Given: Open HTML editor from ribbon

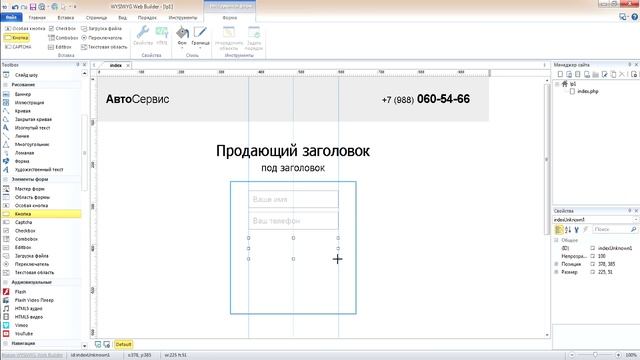Looking at the screenshot, I should click(x=162, y=36).
